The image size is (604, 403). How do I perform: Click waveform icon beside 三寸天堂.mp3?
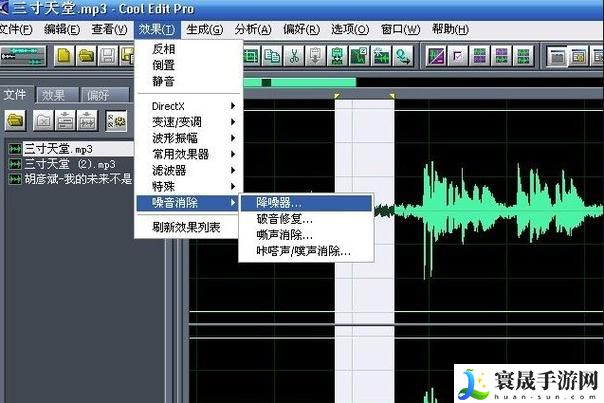(15, 149)
